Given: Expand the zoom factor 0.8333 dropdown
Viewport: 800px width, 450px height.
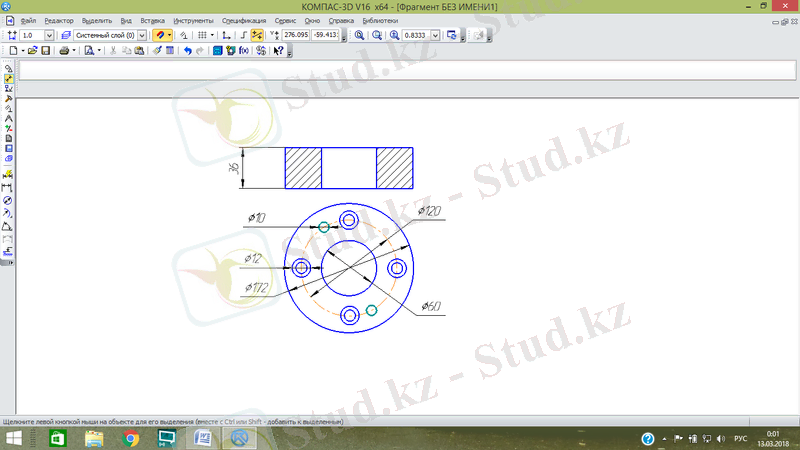Looking at the screenshot, I should [435, 35].
